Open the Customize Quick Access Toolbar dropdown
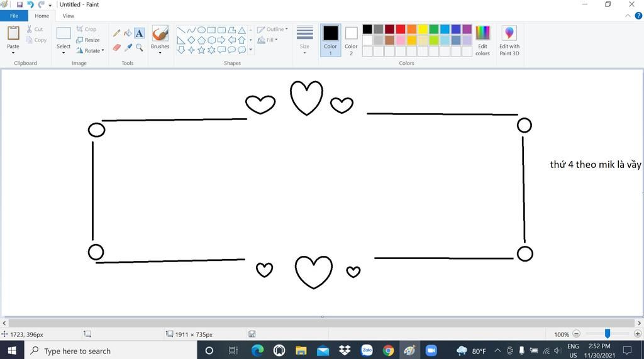Viewport: 644px width, 359px height. [50, 5]
